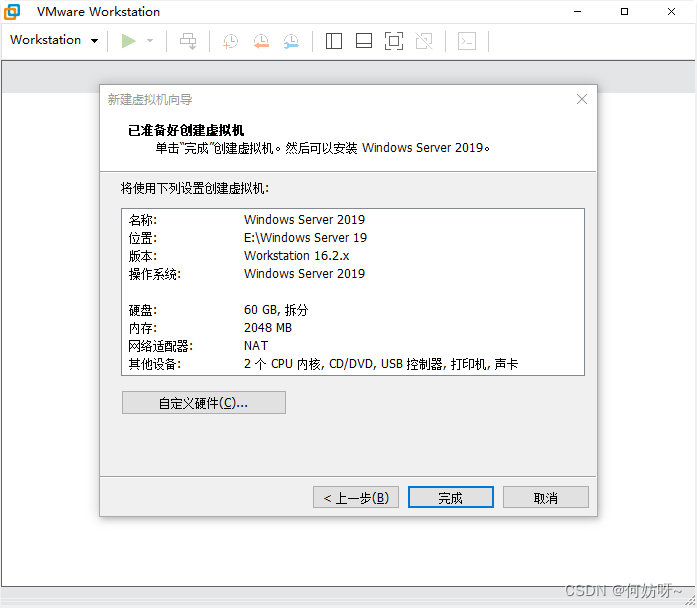Expand the power options arrow next to play
697x608 pixels.
click(x=150, y=41)
